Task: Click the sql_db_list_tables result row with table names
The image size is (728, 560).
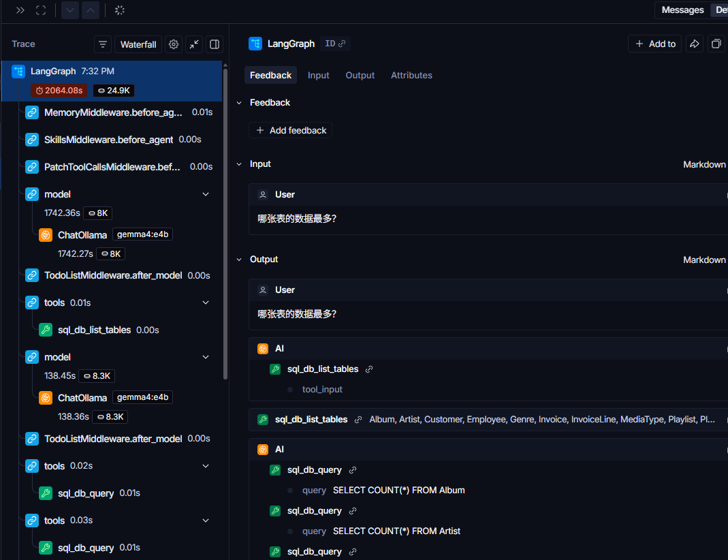Action: point(488,420)
